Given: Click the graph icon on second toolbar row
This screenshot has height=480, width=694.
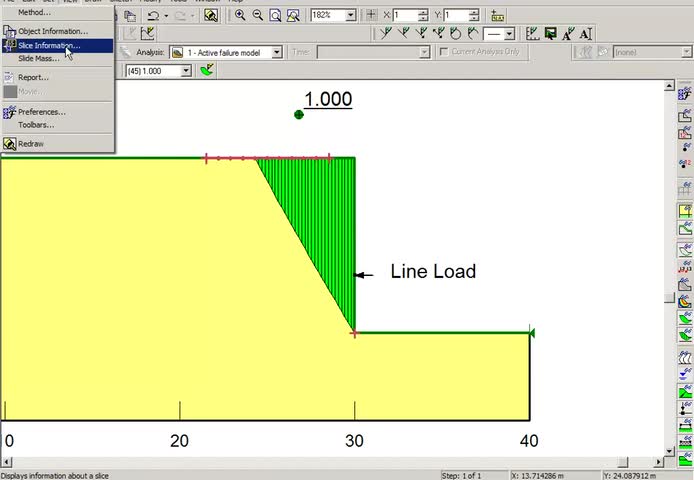Looking at the screenshot, I should [147, 34].
